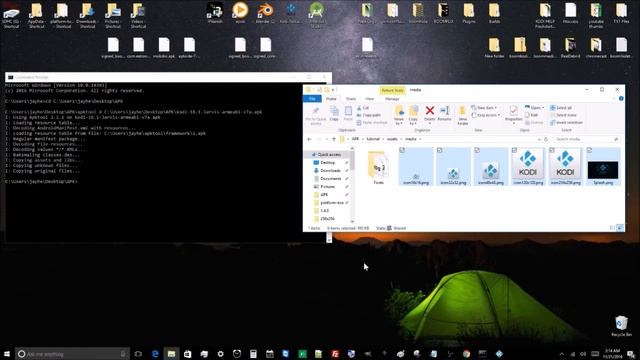Viewport: 640px width, 360px height.
Task: Click the Paste icon in Clipboard group
Action: [348, 113]
